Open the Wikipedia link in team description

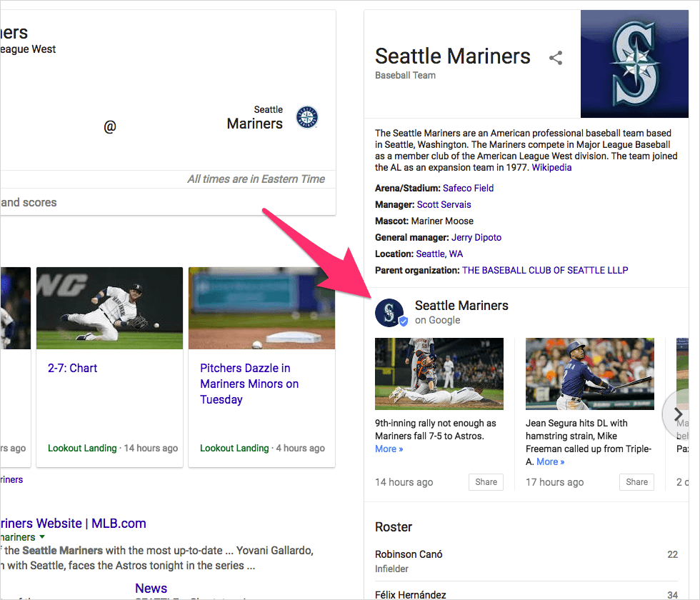pyautogui.click(x=551, y=167)
